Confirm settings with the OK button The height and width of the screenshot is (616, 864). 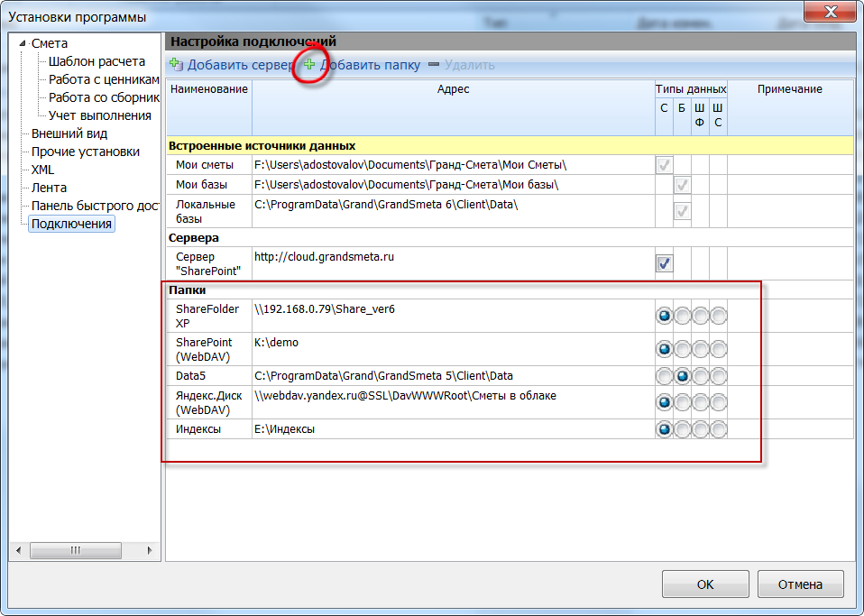pyautogui.click(x=705, y=584)
